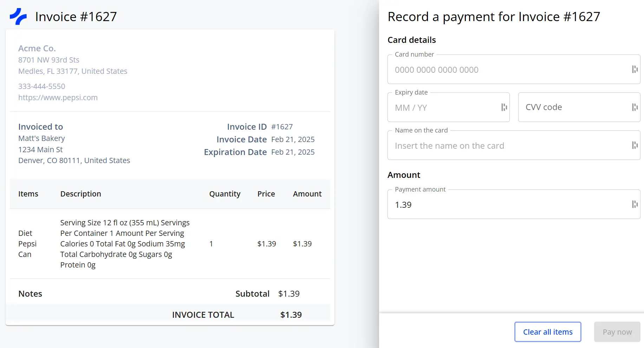Click the Invoice #1627 heading
644x348 pixels.
click(76, 16)
